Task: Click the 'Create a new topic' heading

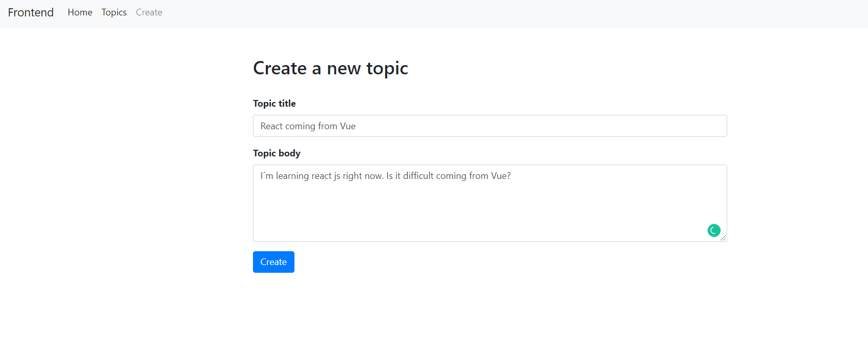Action: click(x=330, y=68)
